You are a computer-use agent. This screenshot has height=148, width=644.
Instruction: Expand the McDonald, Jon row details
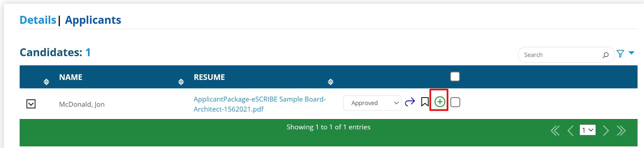click(31, 104)
